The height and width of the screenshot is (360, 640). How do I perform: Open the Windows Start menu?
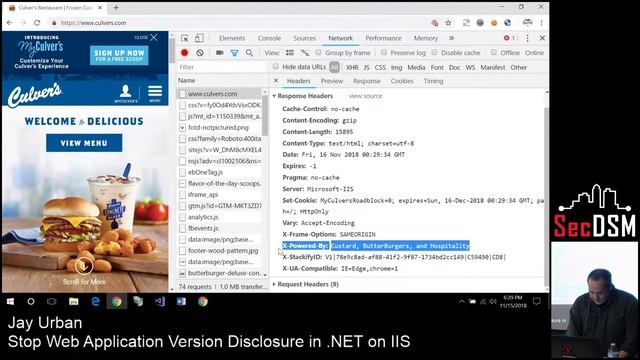click(10, 302)
